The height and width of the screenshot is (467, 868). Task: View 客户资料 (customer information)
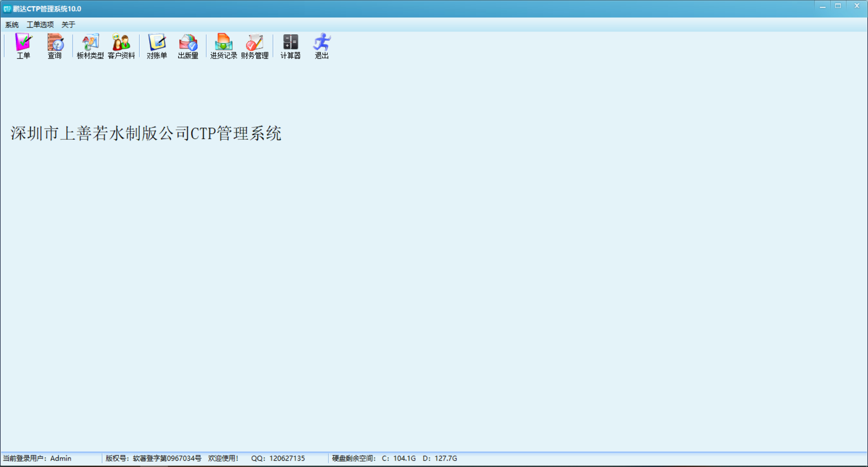coord(121,46)
